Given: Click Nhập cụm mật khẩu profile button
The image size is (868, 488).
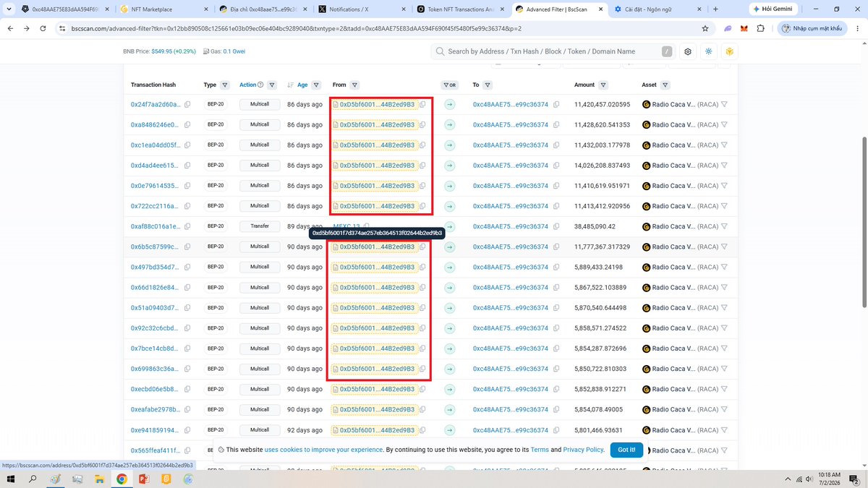Looking at the screenshot, I should 812,28.
